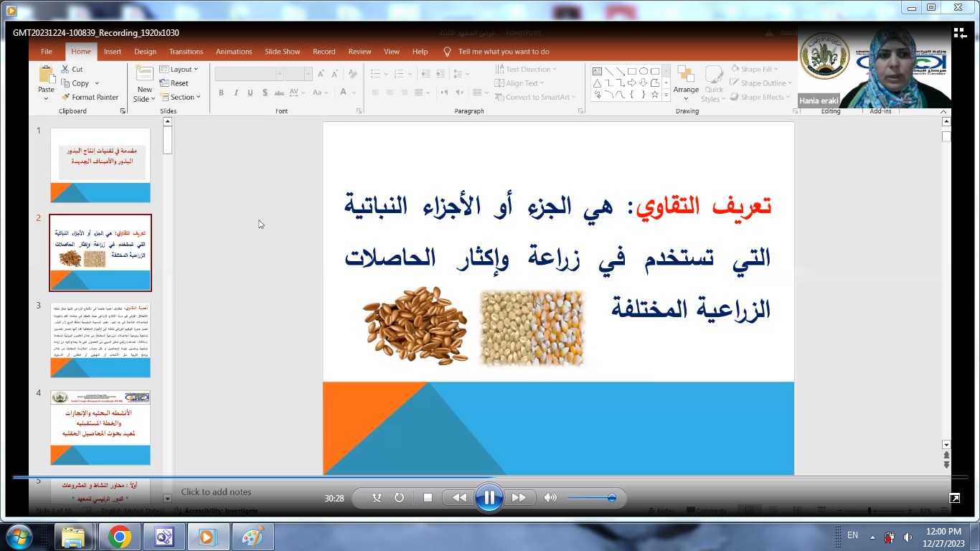Click the Reset slide button
This screenshot has height=551, width=980.
point(174,83)
